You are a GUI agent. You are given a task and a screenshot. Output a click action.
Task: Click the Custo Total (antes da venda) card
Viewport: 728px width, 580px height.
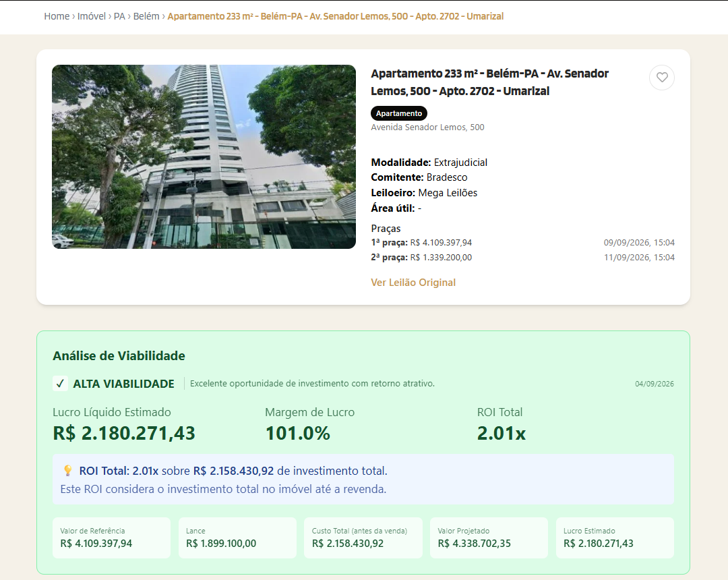[x=363, y=538]
